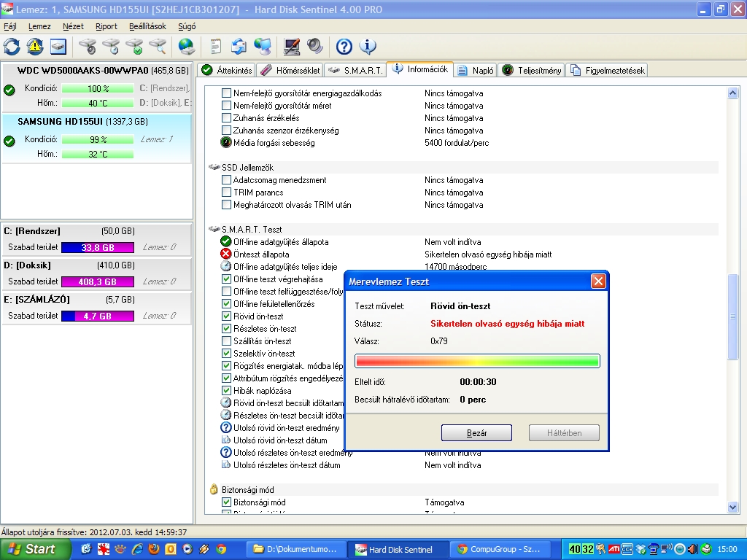Open D:\Dokumentumo... taskbar window
This screenshot has width=747, height=560.
click(x=295, y=549)
